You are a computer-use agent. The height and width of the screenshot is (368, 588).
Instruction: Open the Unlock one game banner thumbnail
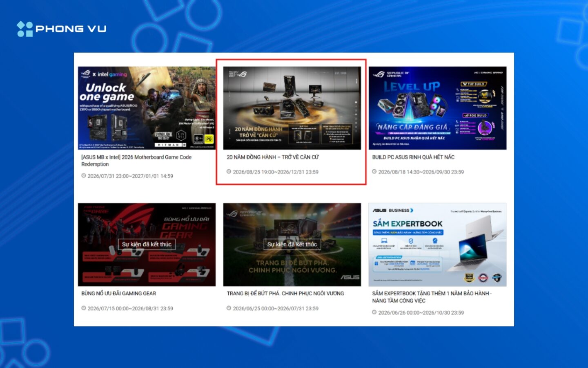point(147,108)
